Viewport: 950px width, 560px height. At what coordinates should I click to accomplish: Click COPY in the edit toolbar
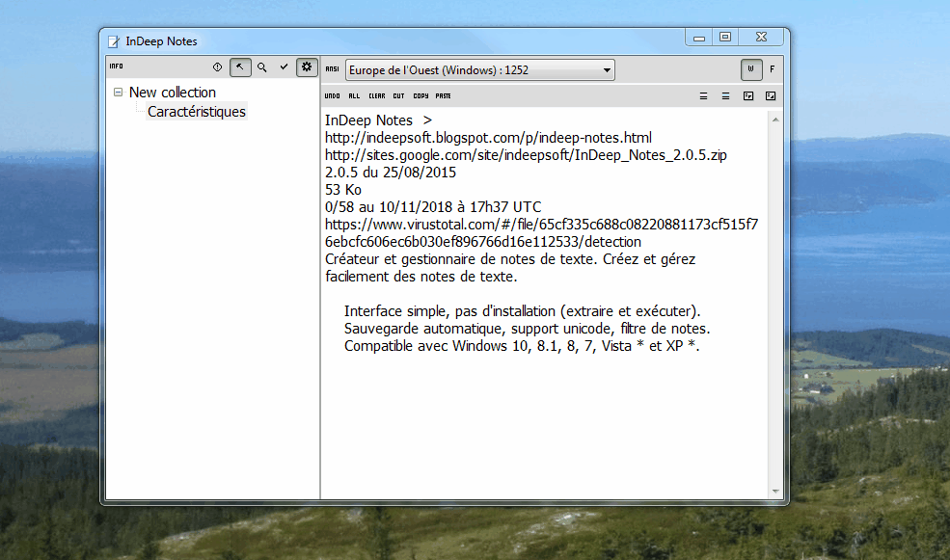coord(421,96)
